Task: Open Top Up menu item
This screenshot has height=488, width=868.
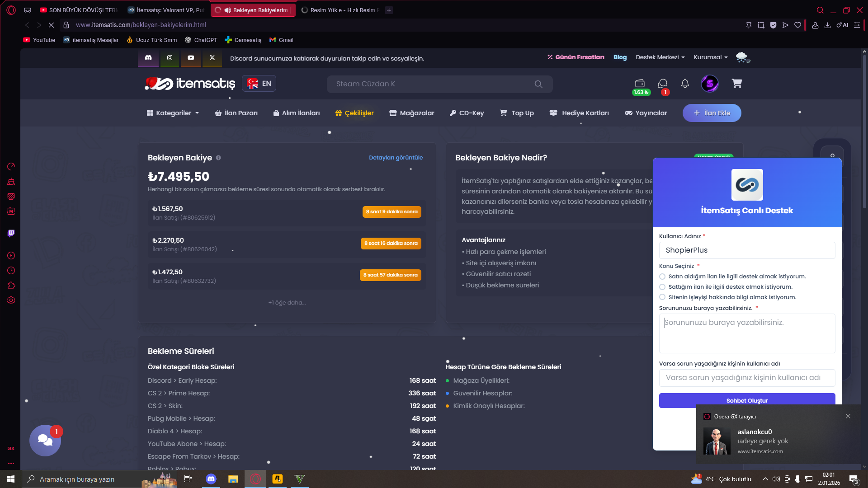Action: [x=517, y=113]
